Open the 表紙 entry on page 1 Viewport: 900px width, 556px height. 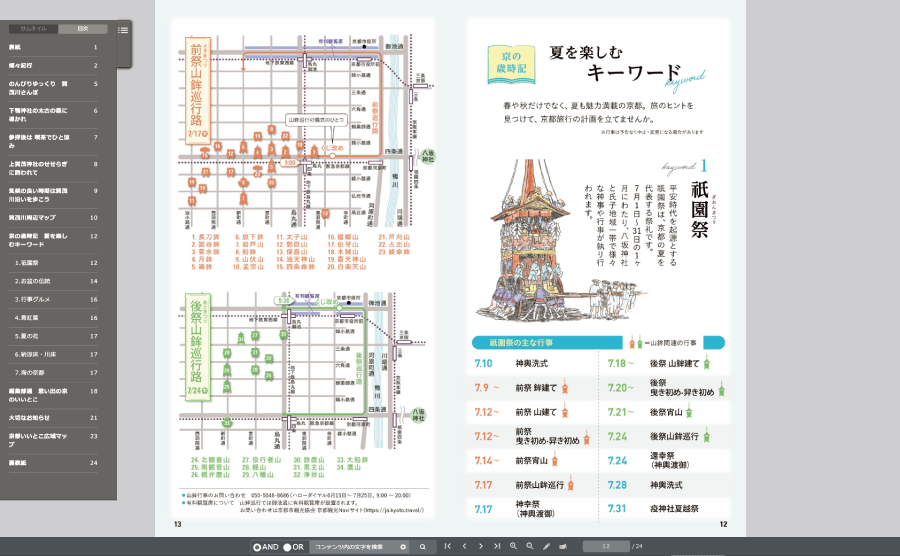(x=53, y=47)
